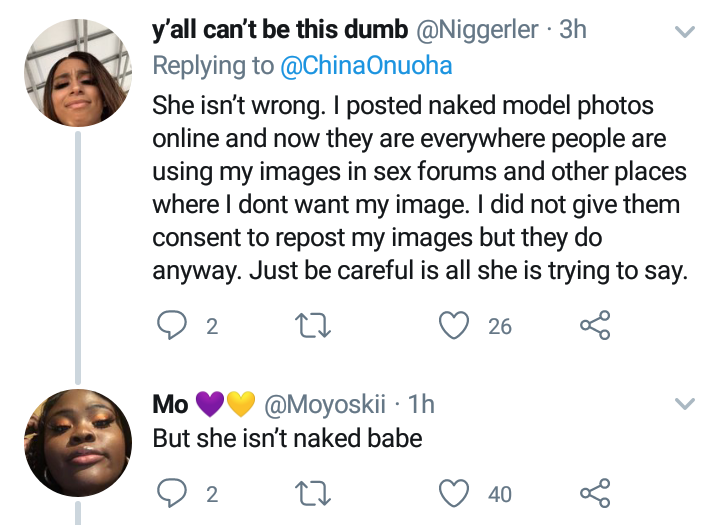Open the @Moyoskii handle
Image resolution: width=720 pixels, height=525 pixels.
click(330, 404)
